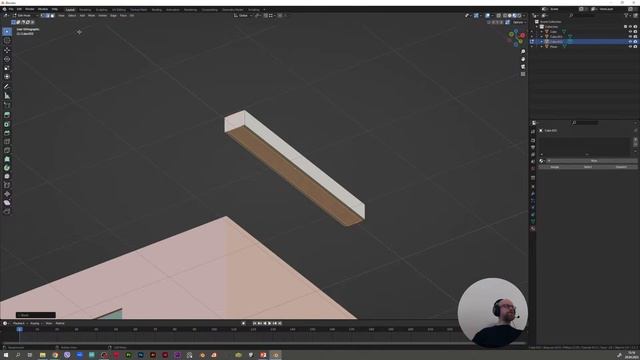The width and height of the screenshot is (640, 360).
Task: Click the Assign material button
Action: coord(555,167)
